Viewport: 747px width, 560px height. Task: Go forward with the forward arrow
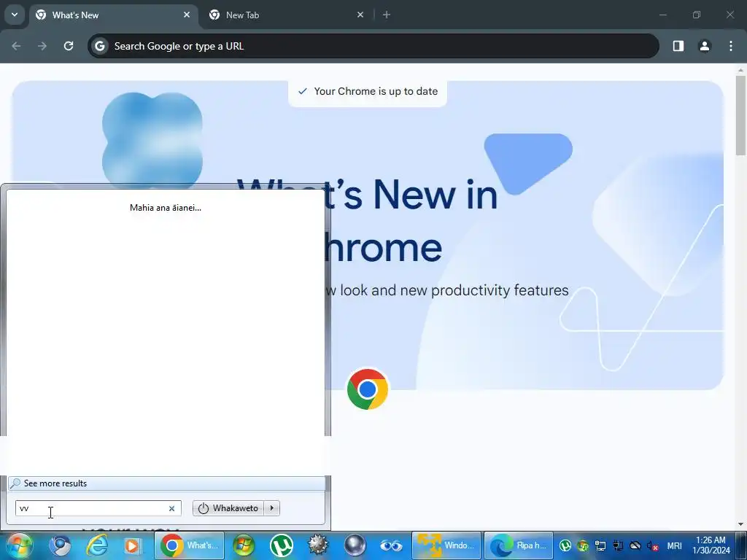pyautogui.click(x=42, y=46)
